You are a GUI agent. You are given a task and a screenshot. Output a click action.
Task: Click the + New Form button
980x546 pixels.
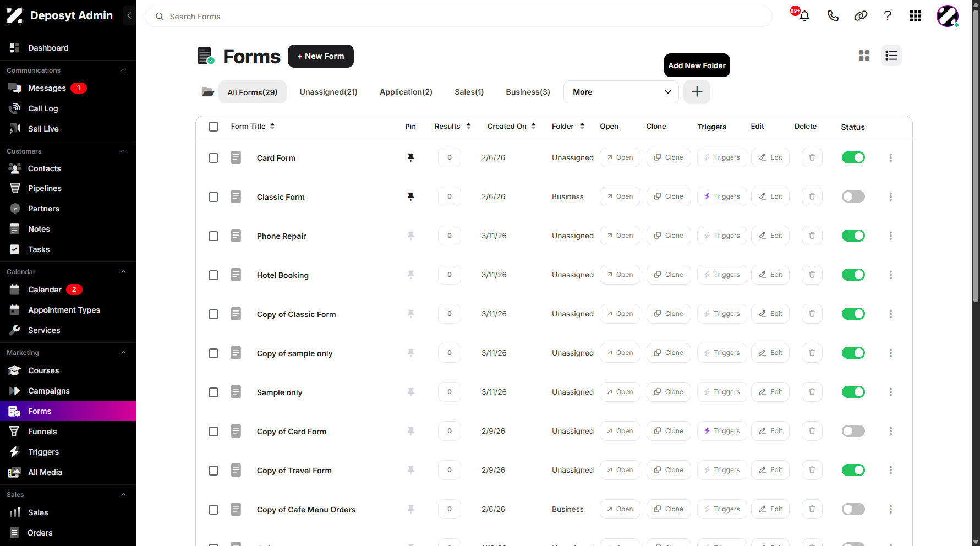point(321,56)
